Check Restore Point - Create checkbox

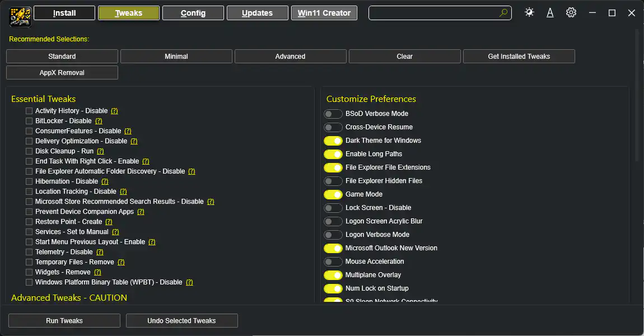pos(29,221)
